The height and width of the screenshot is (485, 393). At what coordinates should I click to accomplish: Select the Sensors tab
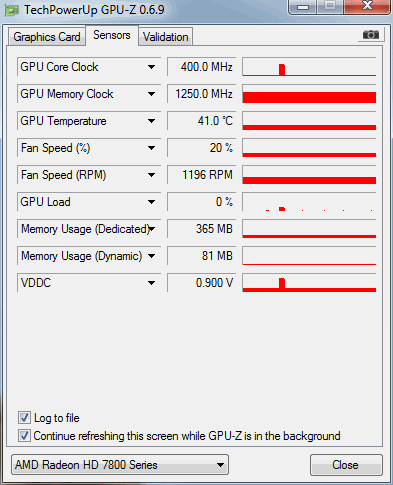pos(112,35)
